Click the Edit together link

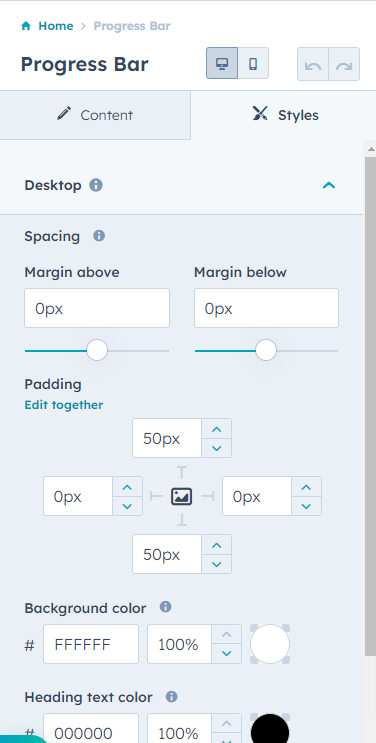64,405
